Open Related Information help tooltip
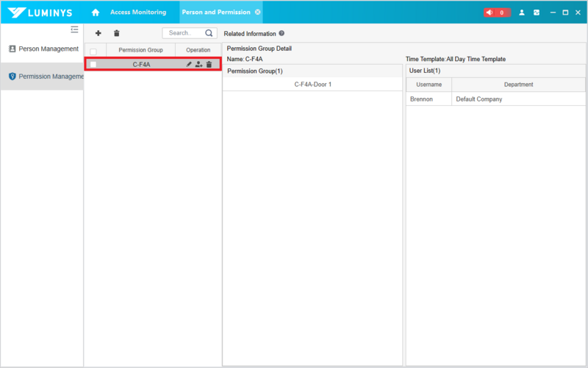588x368 pixels. point(282,33)
